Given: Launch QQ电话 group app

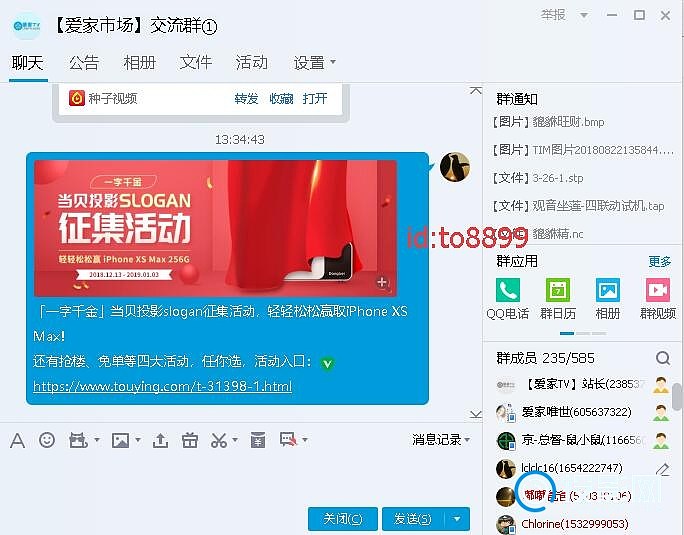Looking at the screenshot, I should click(x=508, y=290).
